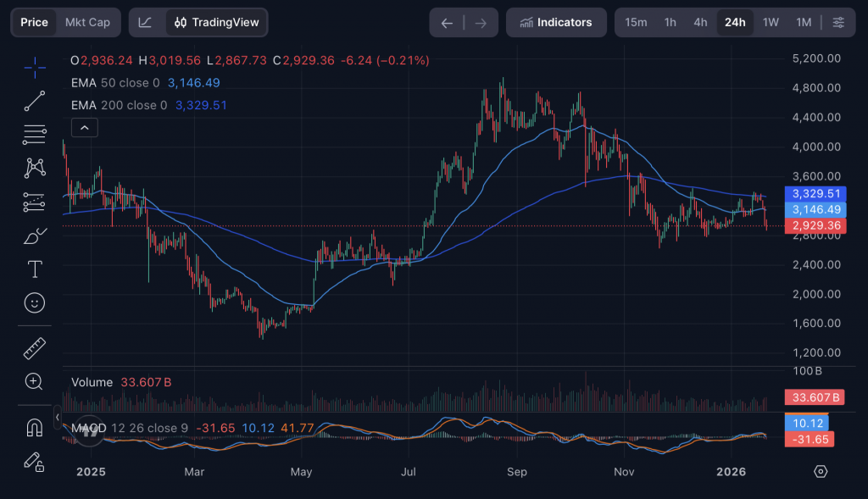Click the zoom in magnifier tool

[35, 381]
